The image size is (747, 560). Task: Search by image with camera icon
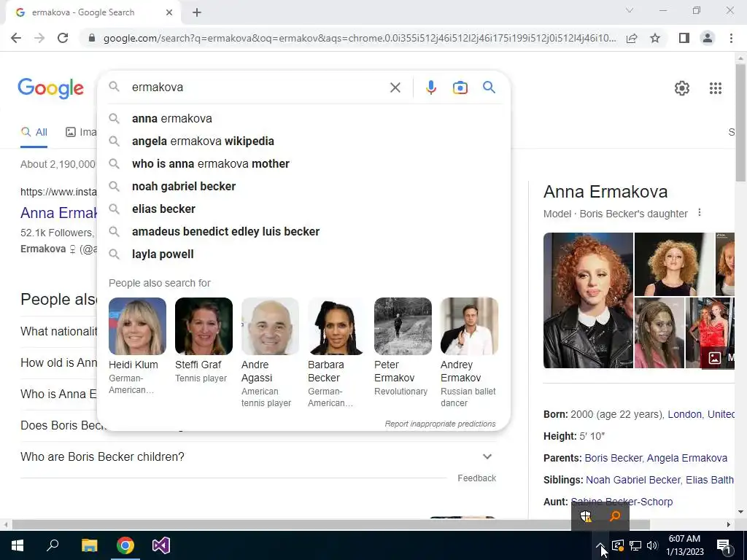point(460,87)
